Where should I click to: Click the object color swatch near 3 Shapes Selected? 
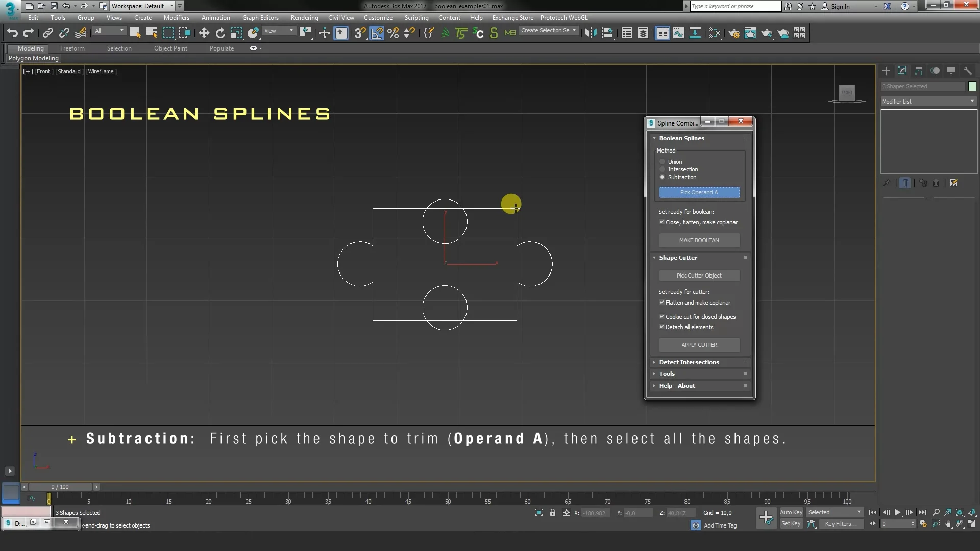[973, 86]
